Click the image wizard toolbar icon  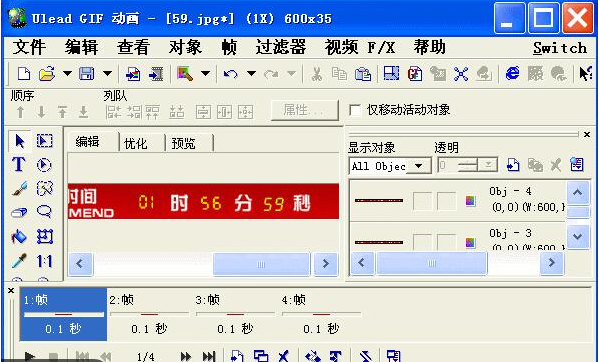(x=185, y=73)
